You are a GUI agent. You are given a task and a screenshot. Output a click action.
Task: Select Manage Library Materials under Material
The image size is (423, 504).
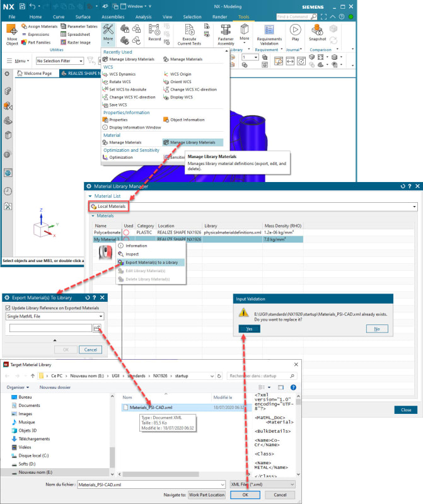193,142
